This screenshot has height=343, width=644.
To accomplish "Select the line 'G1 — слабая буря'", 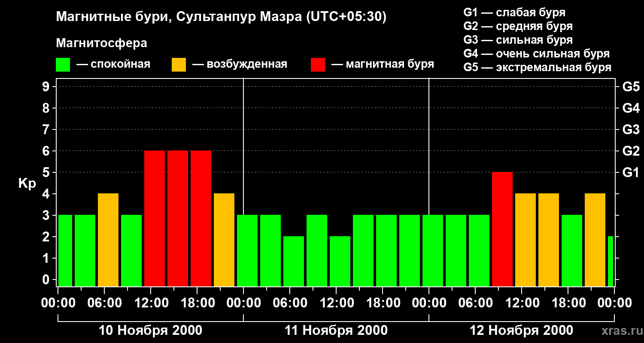I will [x=514, y=12].
